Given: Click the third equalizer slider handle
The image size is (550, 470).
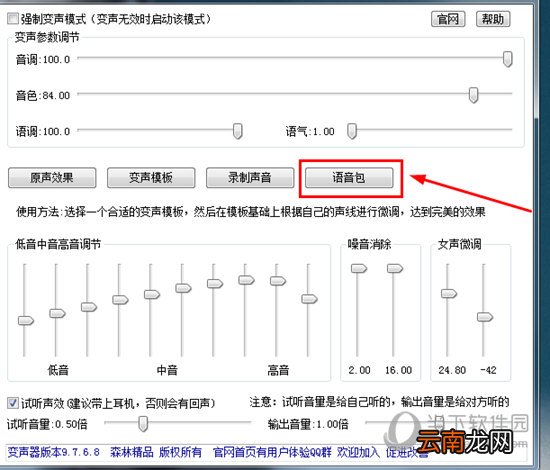Looking at the screenshot, I should pyautogui.click(x=89, y=307).
